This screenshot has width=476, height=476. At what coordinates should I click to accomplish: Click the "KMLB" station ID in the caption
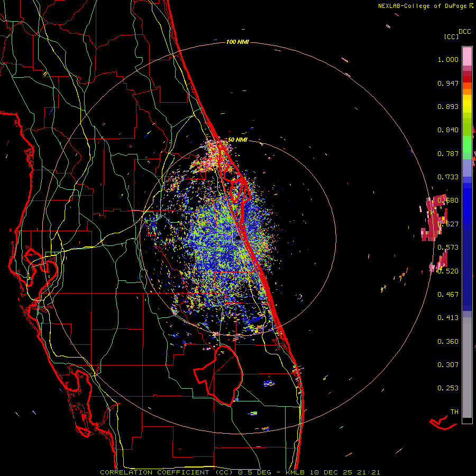click(295, 472)
